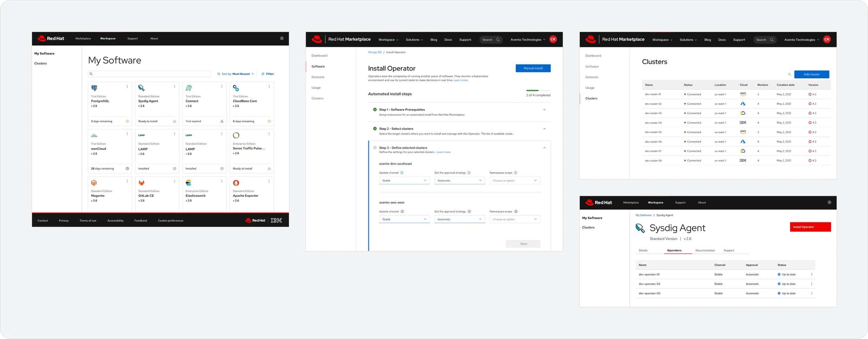Open Update channel dropdown for avento-aws-west
The image size is (868, 339).
[404, 220]
